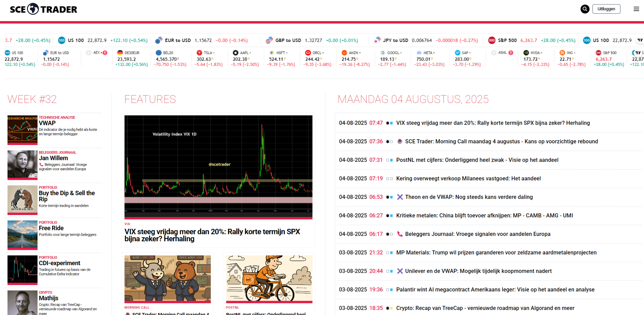Click the 'MAANDAG 04 AUGUSTUS, 2025' heading

(413, 99)
